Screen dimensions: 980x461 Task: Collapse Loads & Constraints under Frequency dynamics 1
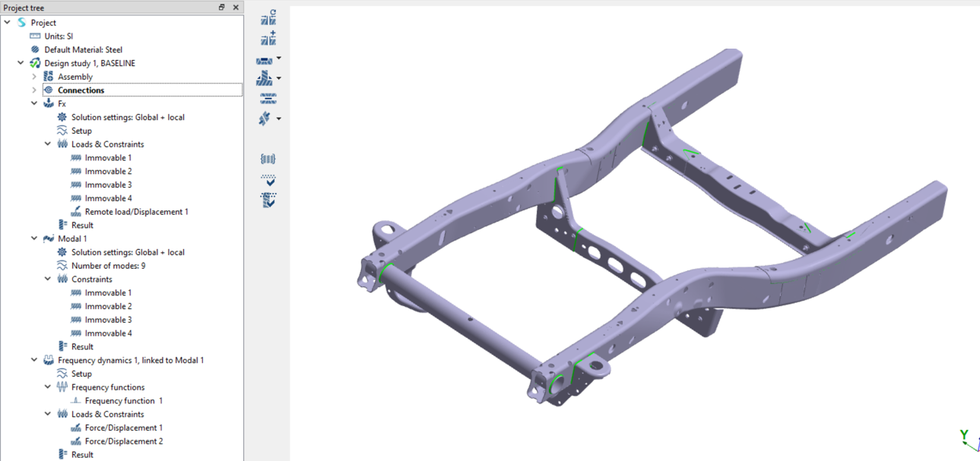click(48, 414)
